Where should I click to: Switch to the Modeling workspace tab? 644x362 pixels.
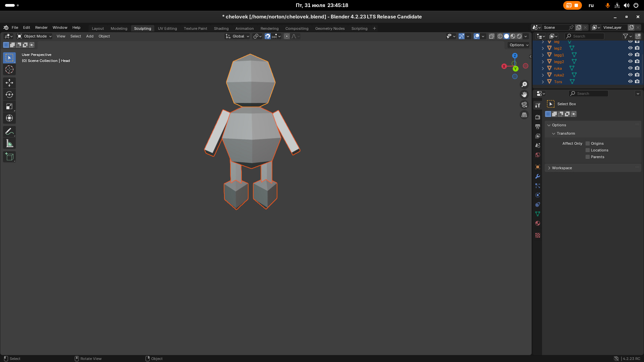click(119, 28)
